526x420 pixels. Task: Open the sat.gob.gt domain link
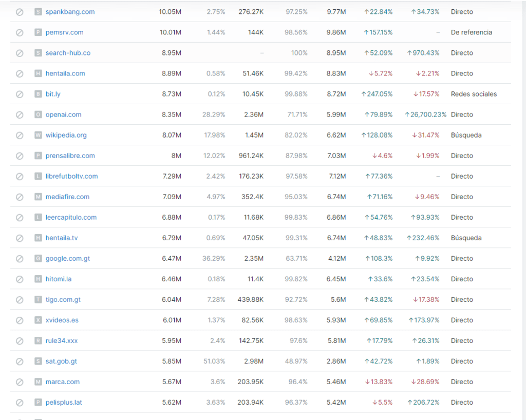(x=62, y=361)
